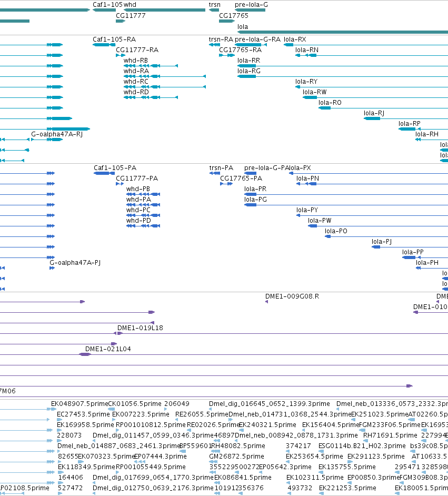Click the lola-PO protein label

click(x=336, y=231)
